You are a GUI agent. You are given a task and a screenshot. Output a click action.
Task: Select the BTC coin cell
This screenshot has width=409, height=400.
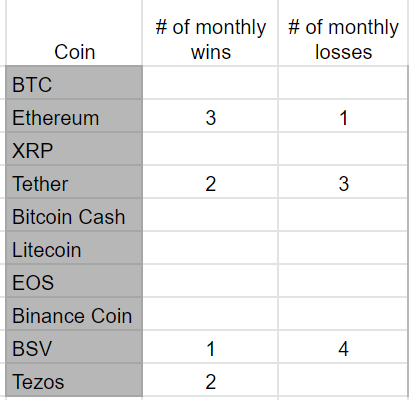point(74,83)
